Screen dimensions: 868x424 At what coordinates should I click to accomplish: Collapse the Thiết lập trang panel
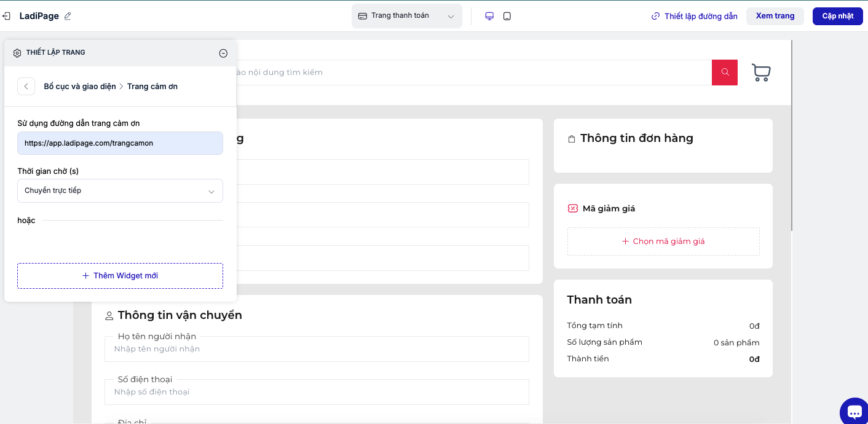point(223,53)
